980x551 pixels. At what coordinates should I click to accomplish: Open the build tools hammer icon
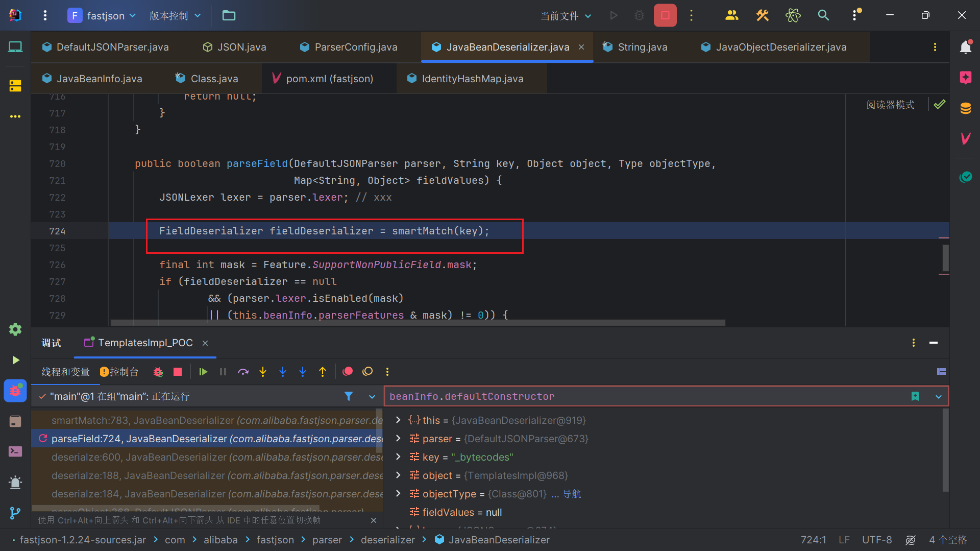pyautogui.click(x=763, y=16)
